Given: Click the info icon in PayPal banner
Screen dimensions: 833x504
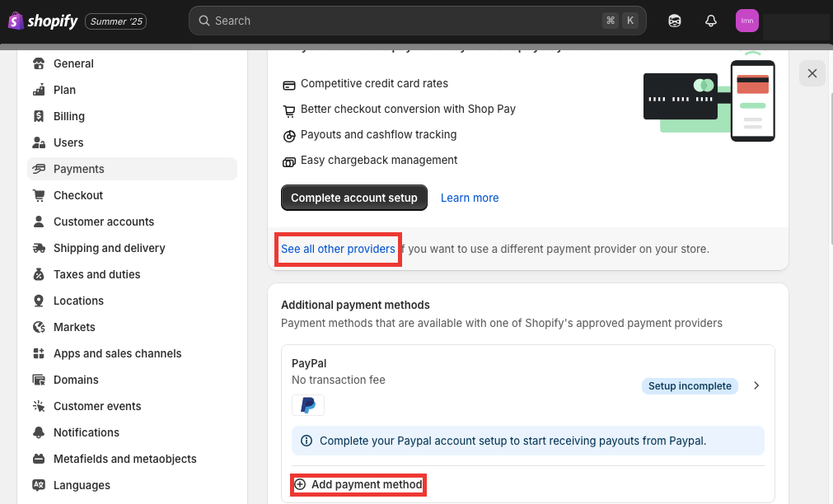Looking at the screenshot, I should 307,441.
